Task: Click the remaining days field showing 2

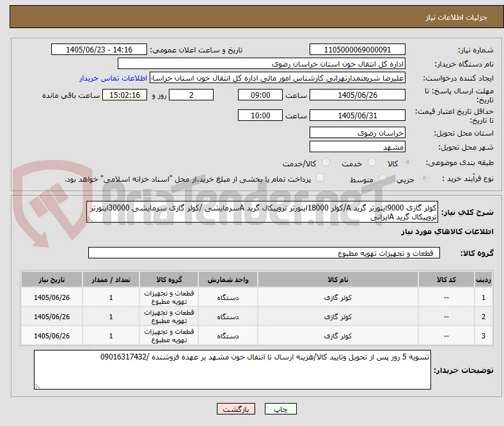Action: tap(191, 95)
